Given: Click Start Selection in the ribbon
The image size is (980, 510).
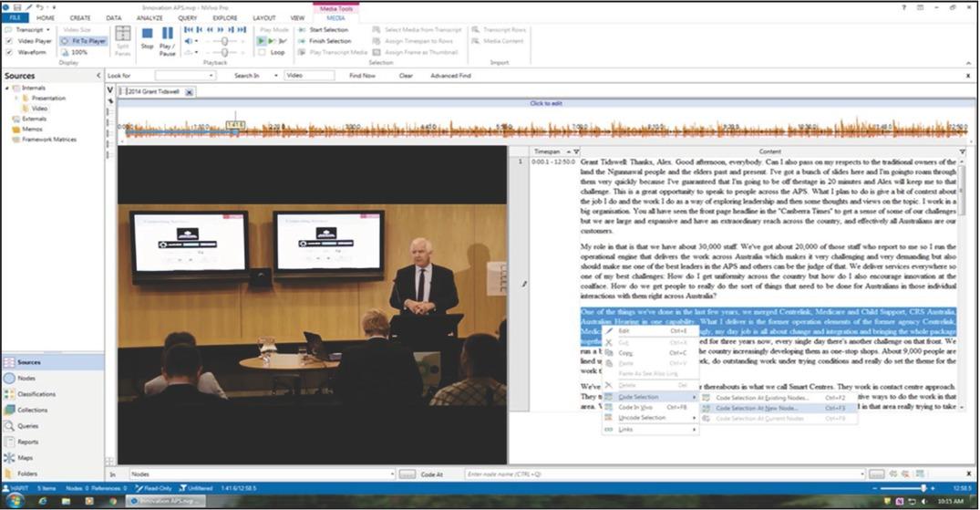Looking at the screenshot, I should pyautogui.click(x=329, y=30).
